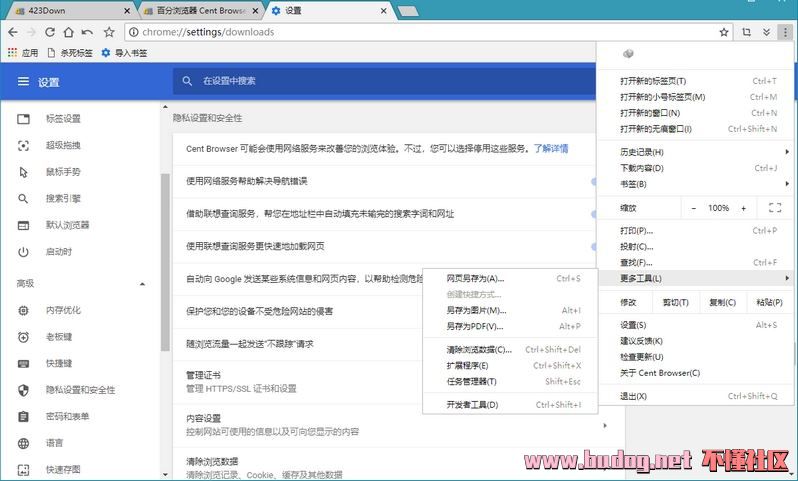Viewport: 798px width, 481px height.
Task: Expand 历史记录(H) submenu
Action: click(695, 152)
